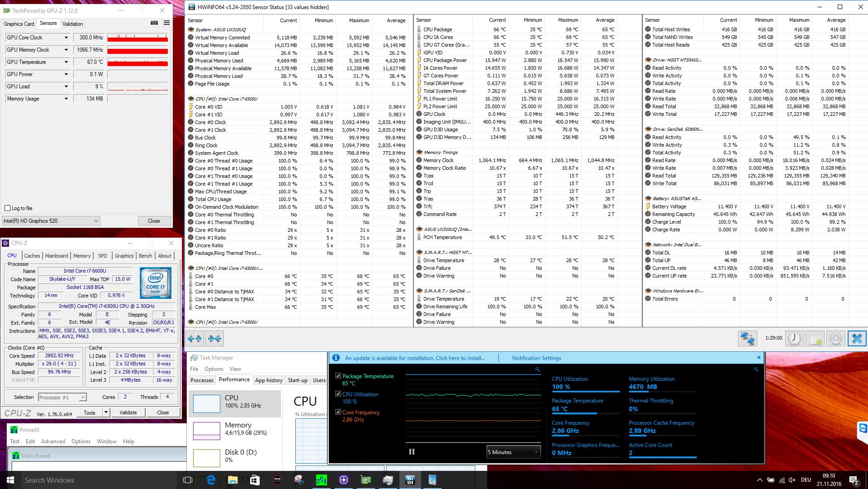Open the 5 Minutes time range dropdown

(x=513, y=452)
